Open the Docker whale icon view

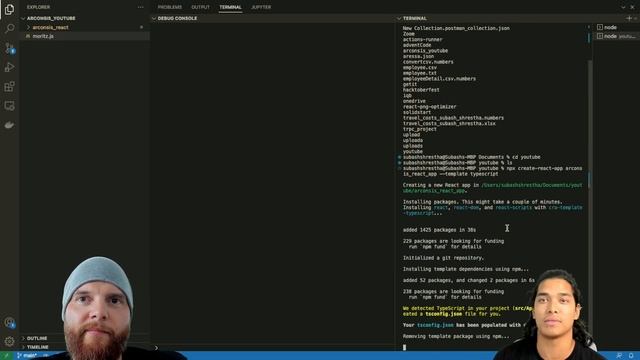(9, 125)
